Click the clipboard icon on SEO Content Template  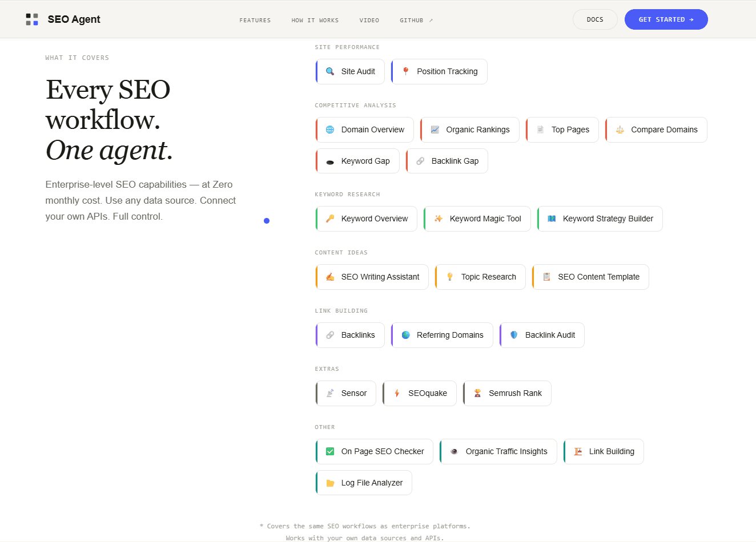pos(547,277)
